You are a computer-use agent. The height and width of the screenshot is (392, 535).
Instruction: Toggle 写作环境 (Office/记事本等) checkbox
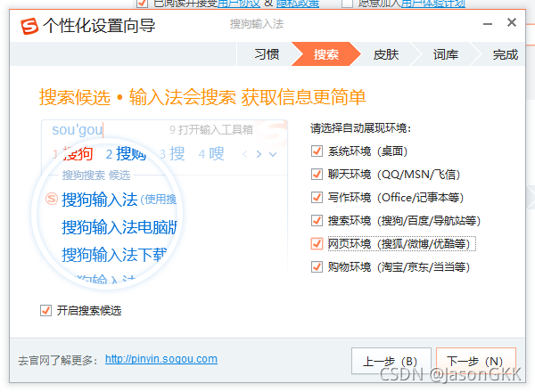317,198
